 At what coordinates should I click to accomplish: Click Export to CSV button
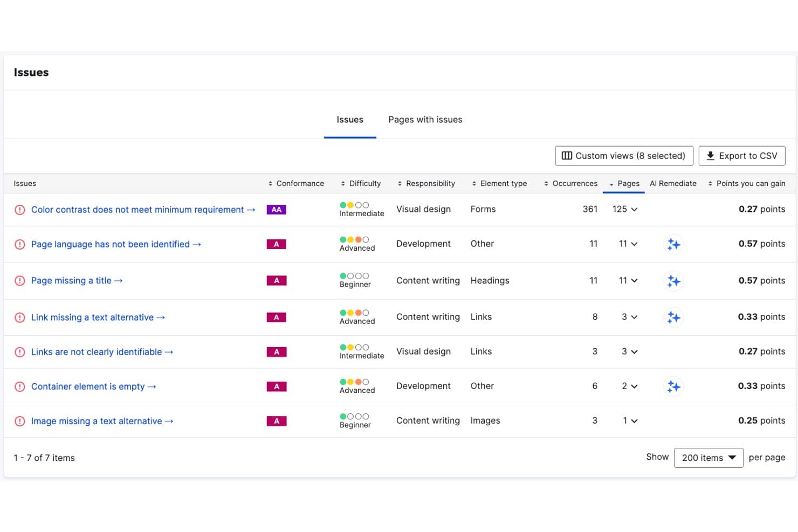(x=742, y=156)
